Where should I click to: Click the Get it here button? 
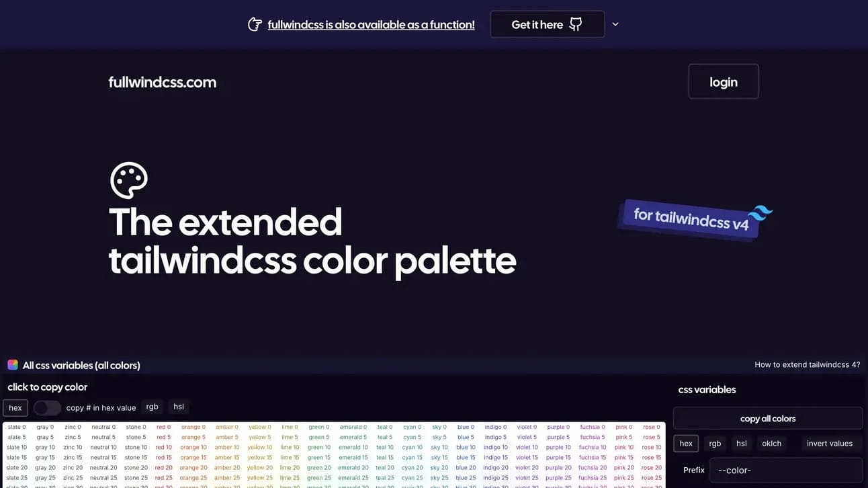(548, 24)
